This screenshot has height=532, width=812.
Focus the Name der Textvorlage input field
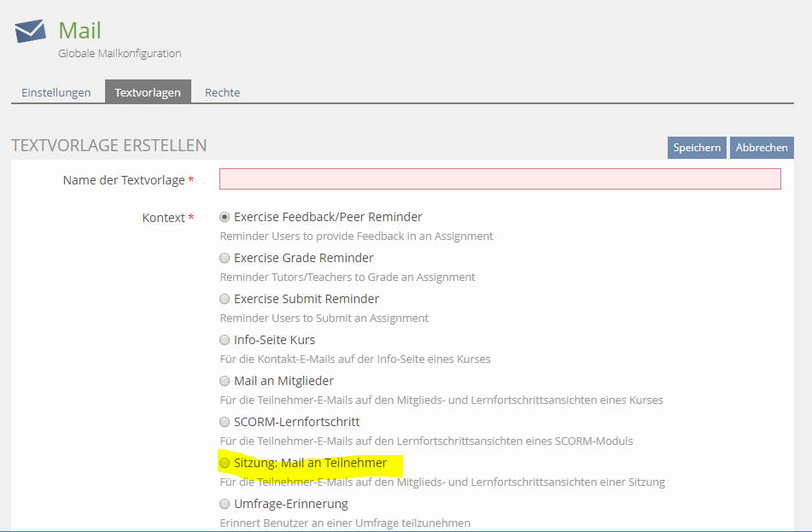pyautogui.click(x=499, y=179)
